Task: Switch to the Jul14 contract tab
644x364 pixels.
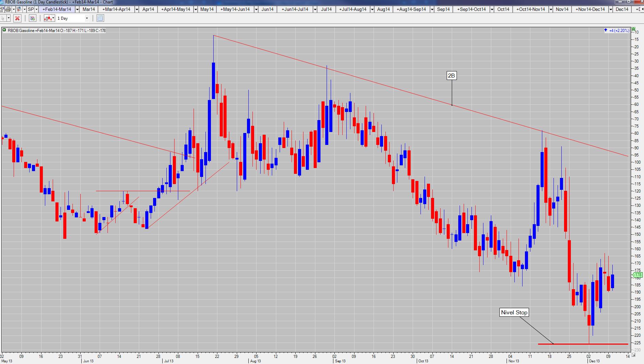Action: tap(326, 9)
